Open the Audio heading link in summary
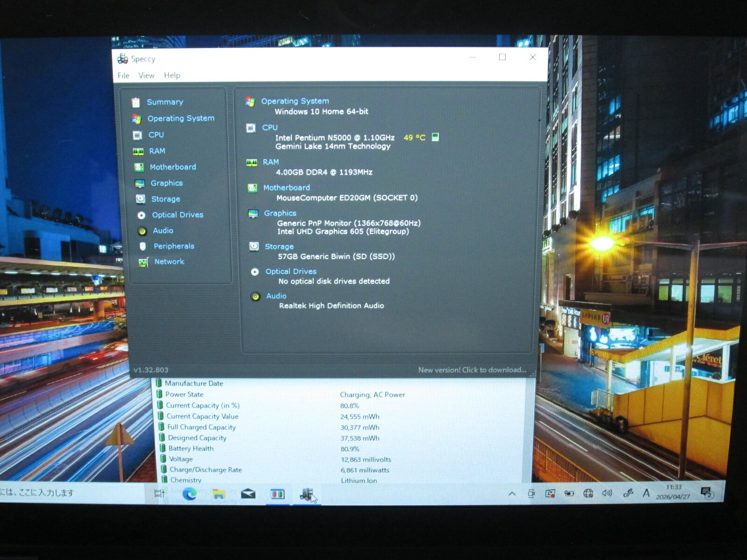Image resolution: width=747 pixels, height=560 pixels. (276, 296)
